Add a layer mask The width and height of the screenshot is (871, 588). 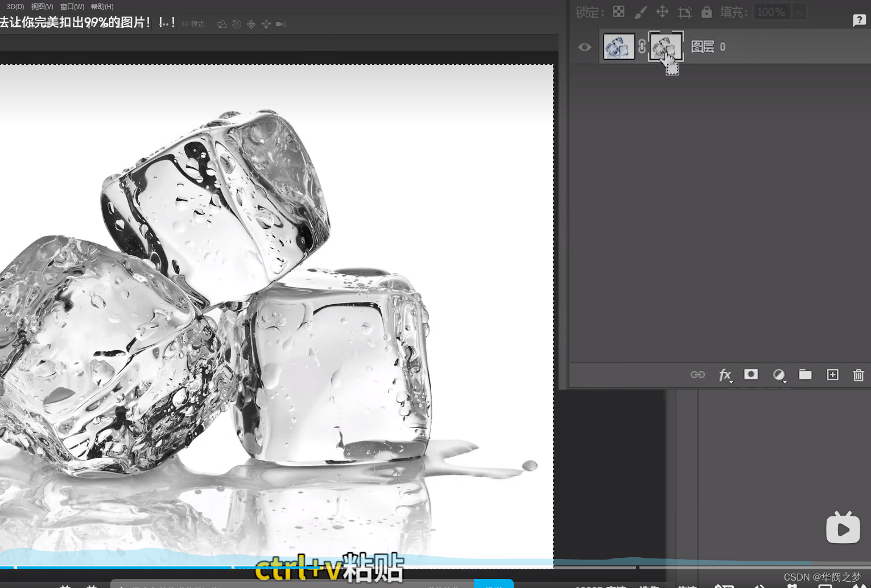pyautogui.click(x=751, y=374)
